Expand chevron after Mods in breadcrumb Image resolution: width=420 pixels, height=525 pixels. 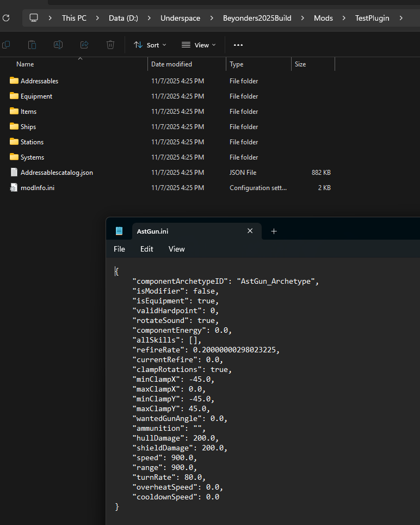tap(344, 18)
